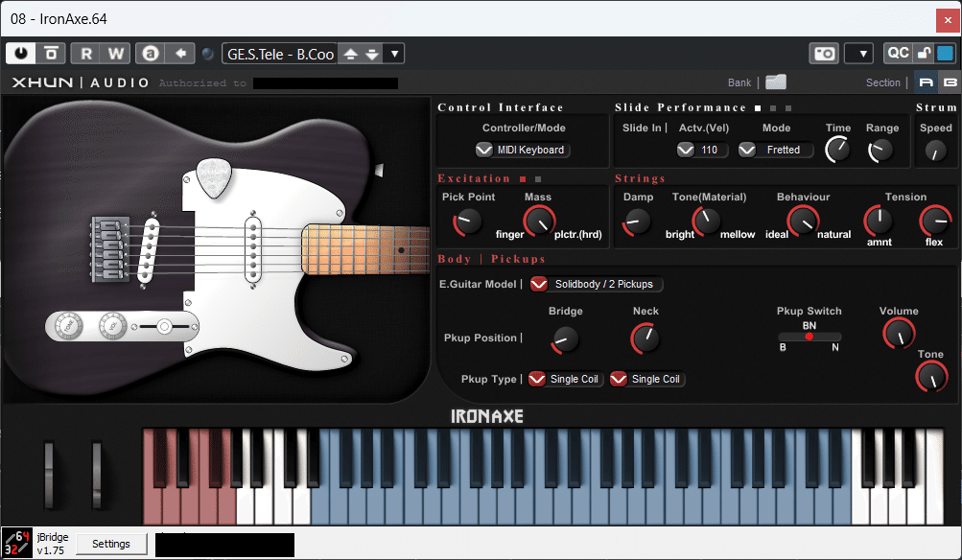Click the Bank label
The width and height of the screenshot is (962, 560).
tap(739, 82)
